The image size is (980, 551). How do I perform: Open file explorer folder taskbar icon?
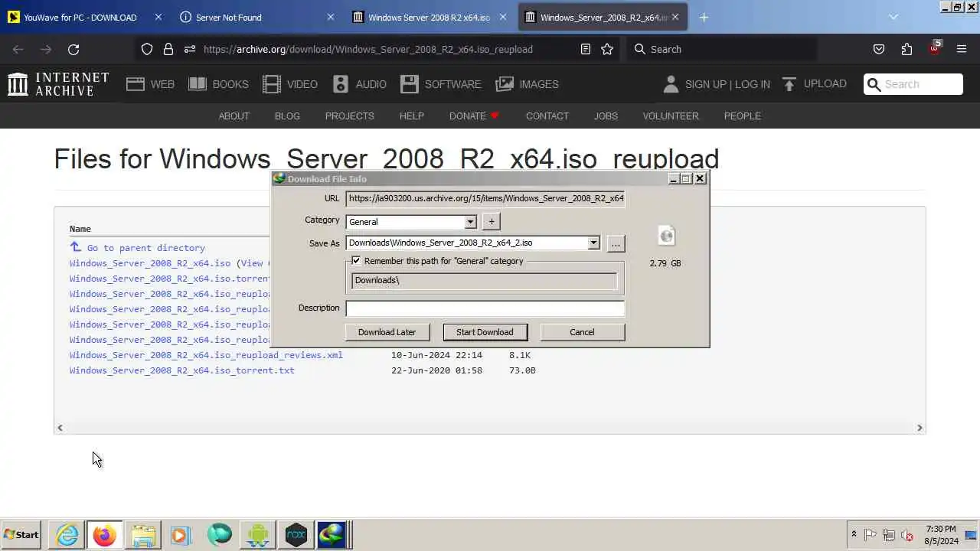(142, 535)
